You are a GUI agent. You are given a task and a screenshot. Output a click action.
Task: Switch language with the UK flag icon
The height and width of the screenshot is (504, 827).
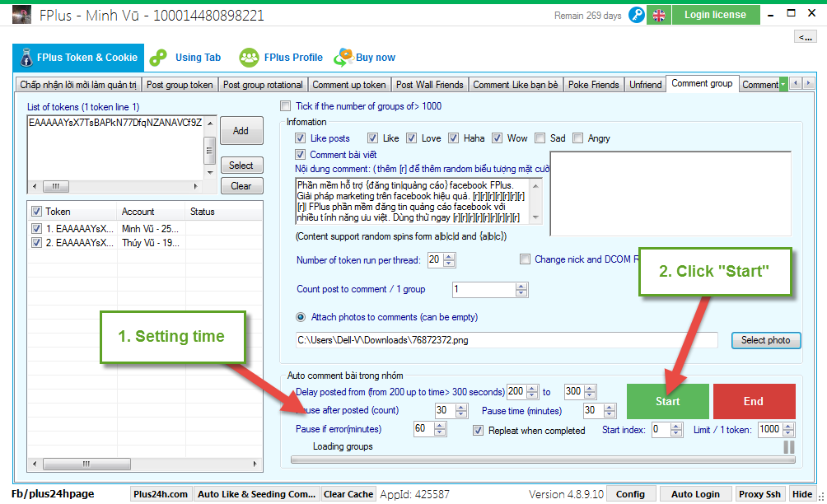(x=659, y=15)
